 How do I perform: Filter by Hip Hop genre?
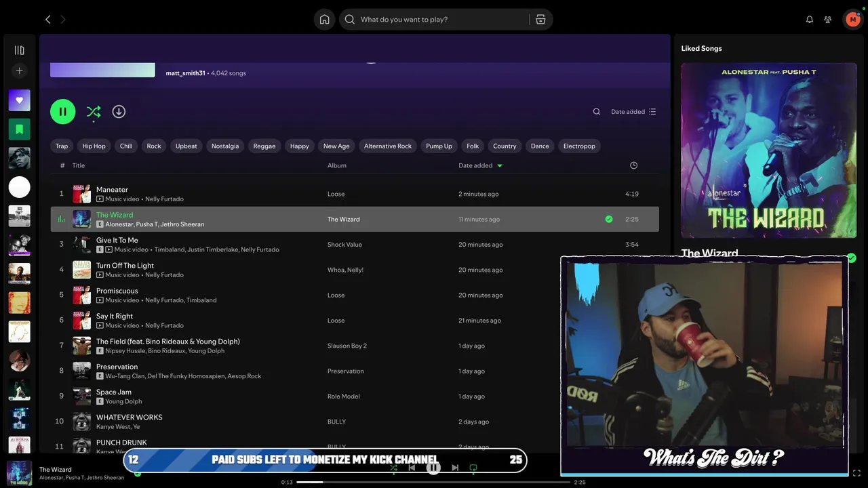click(x=94, y=146)
